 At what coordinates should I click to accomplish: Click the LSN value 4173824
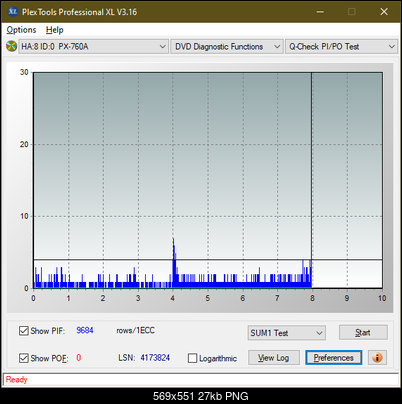(155, 358)
